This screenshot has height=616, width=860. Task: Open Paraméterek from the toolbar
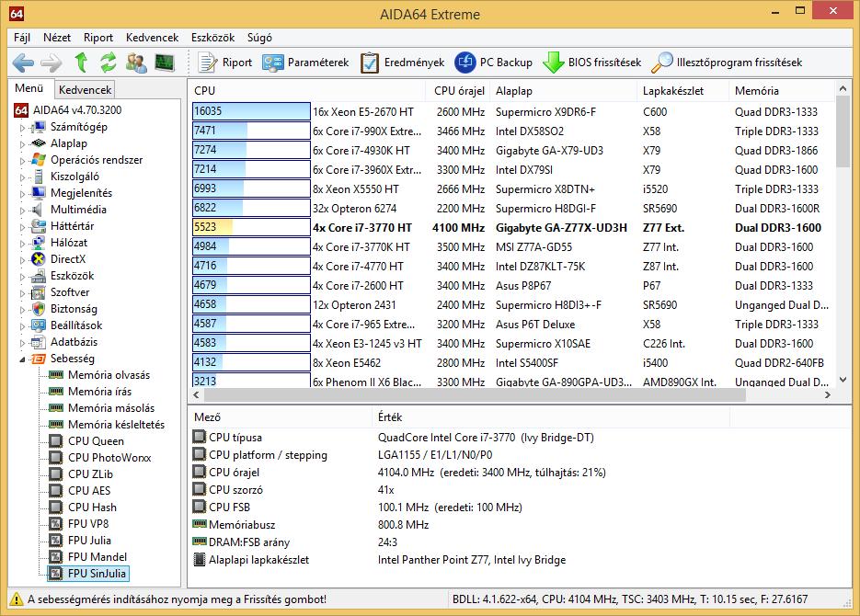pyautogui.click(x=305, y=63)
